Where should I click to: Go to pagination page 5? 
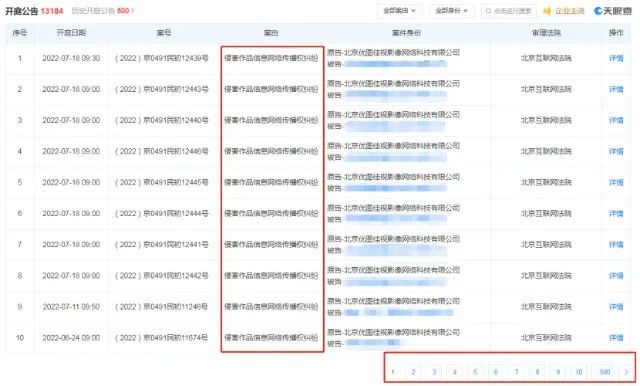point(475,372)
